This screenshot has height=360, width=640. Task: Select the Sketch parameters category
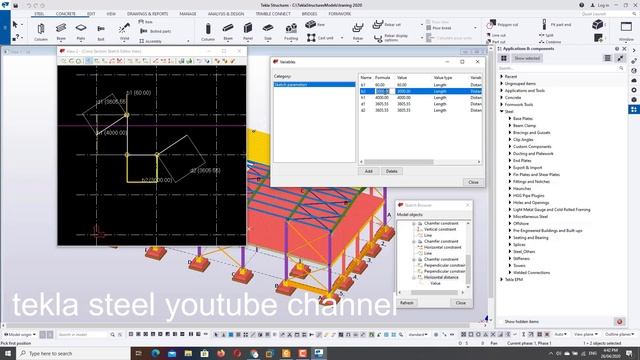[x=314, y=84]
